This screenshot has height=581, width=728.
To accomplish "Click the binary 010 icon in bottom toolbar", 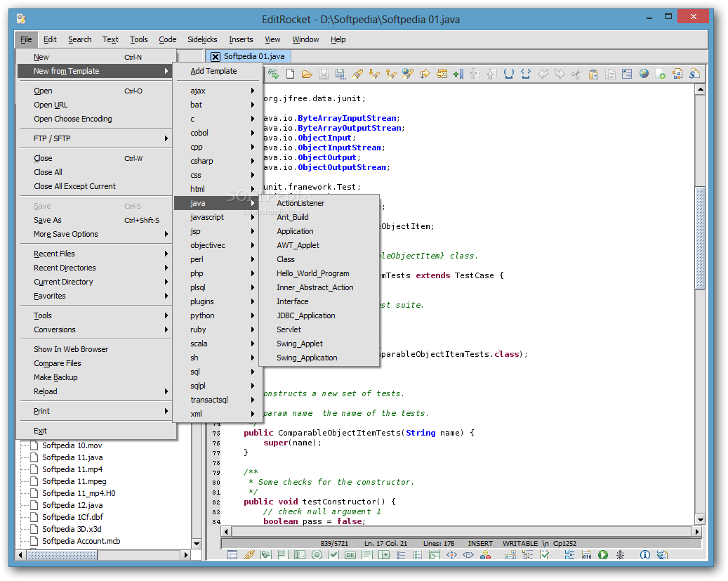I will pyautogui.click(x=586, y=554).
